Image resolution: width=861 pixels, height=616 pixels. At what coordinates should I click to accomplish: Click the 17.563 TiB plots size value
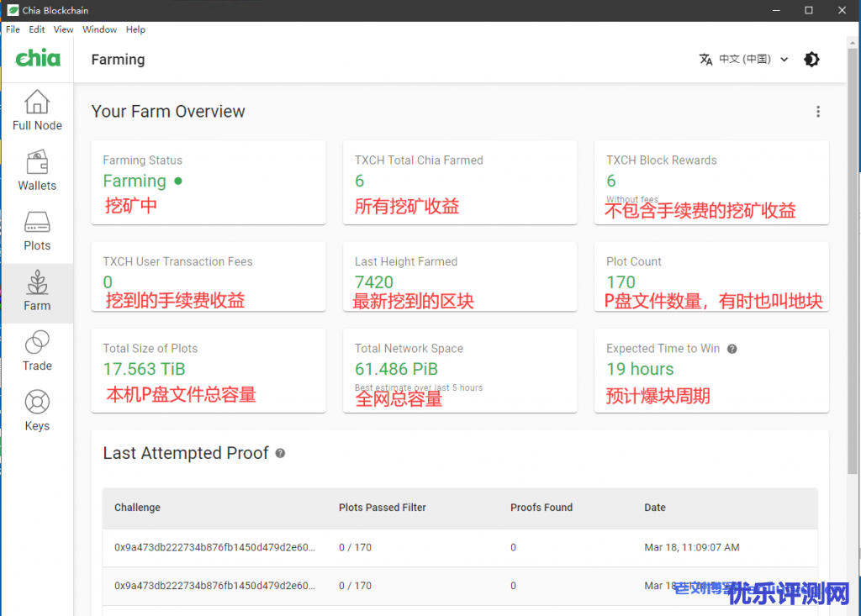145,369
